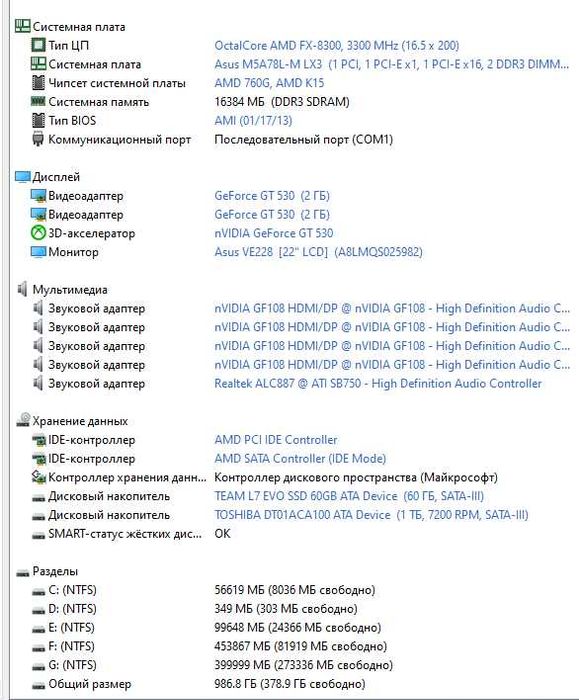Click the D: (NTFS) partition icon
579x700 pixels.
tap(39, 610)
